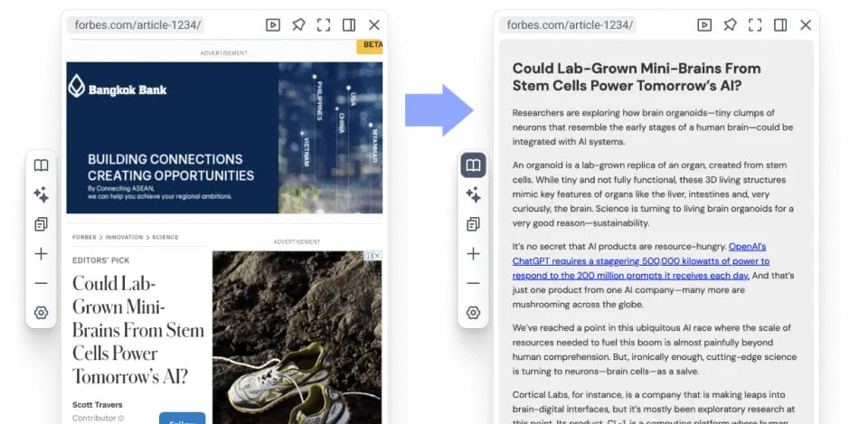Toggle the split view icon in the right panel
The image size is (868, 424).
(780, 25)
